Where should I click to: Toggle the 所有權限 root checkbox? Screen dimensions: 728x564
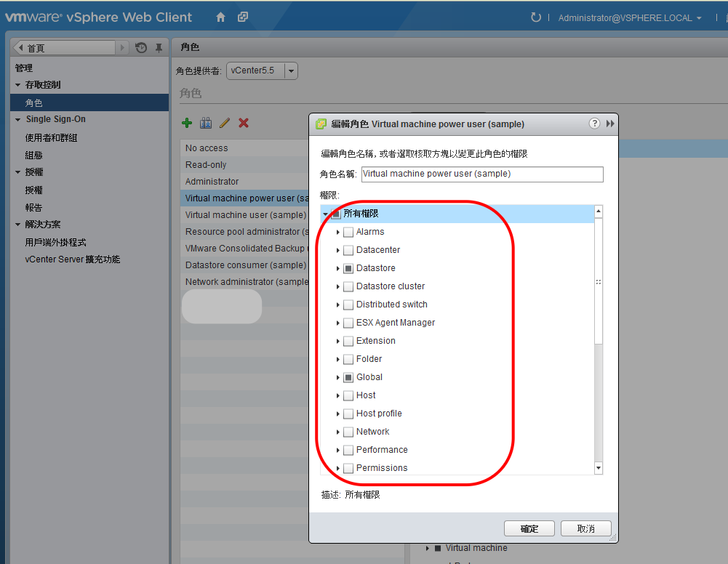click(336, 214)
